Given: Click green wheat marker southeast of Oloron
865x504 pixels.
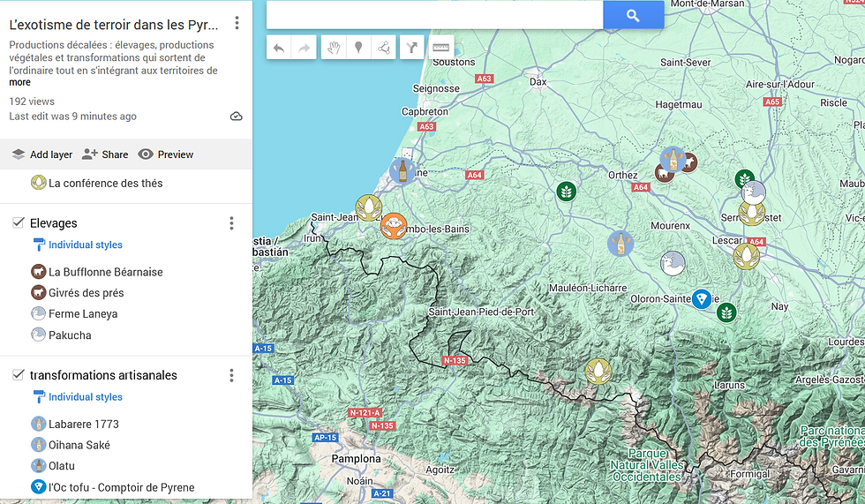Looking at the screenshot, I should (x=726, y=312).
